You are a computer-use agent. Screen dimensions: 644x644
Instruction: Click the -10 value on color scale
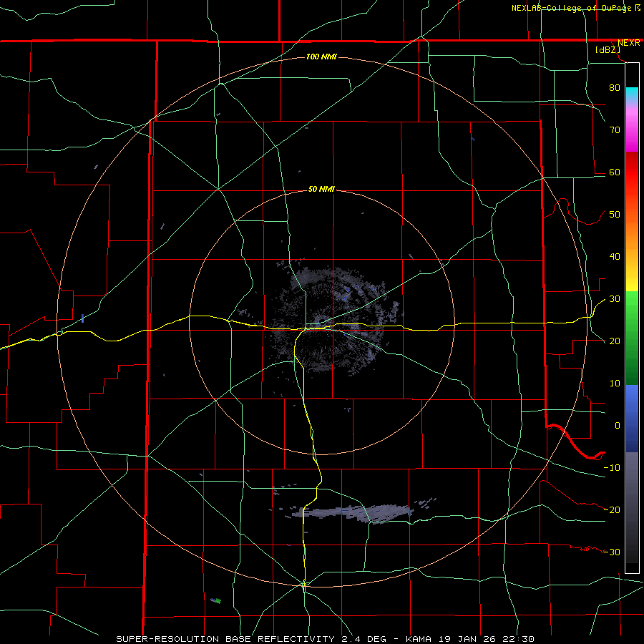coord(612,467)
